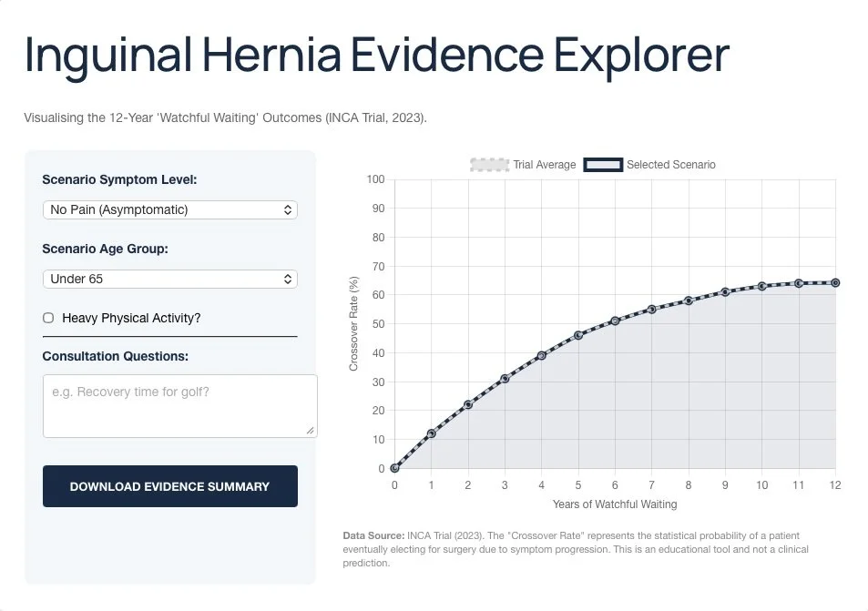The width and height of the screenshot is (868, 611).
Task: Click inside the Consultation Questions text box
Action: click(179, 403)
